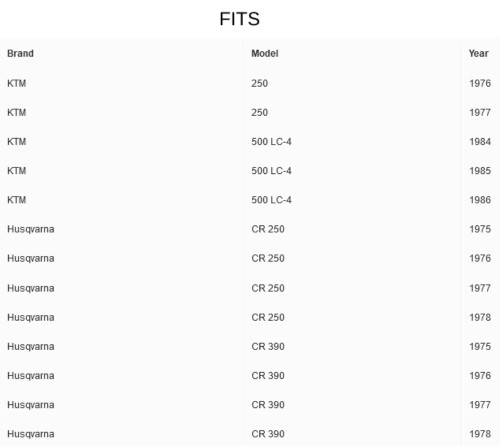Click Husqvarna in the CR 390 1977 row
The height and width of the screenshot is (446, 500).
[x=31, y=405]
